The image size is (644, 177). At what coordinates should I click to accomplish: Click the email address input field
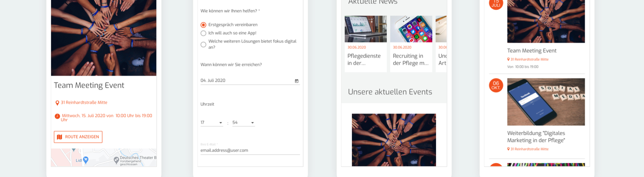pyautogui.click(x=250, y=150)
